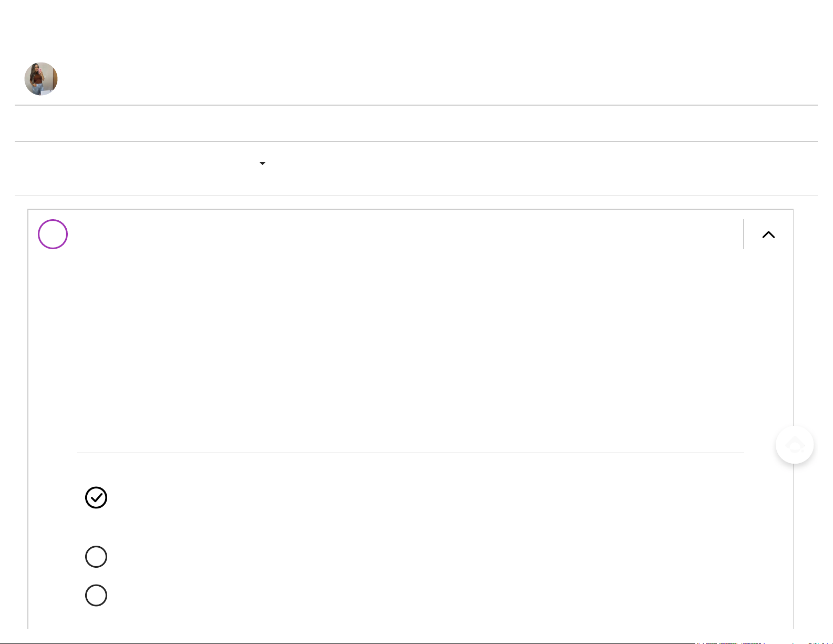Viewport: 833px width, 644px height.
Task: Open the small black dropdown arrow
Action: pyautogui.click(x=262, y=163)
